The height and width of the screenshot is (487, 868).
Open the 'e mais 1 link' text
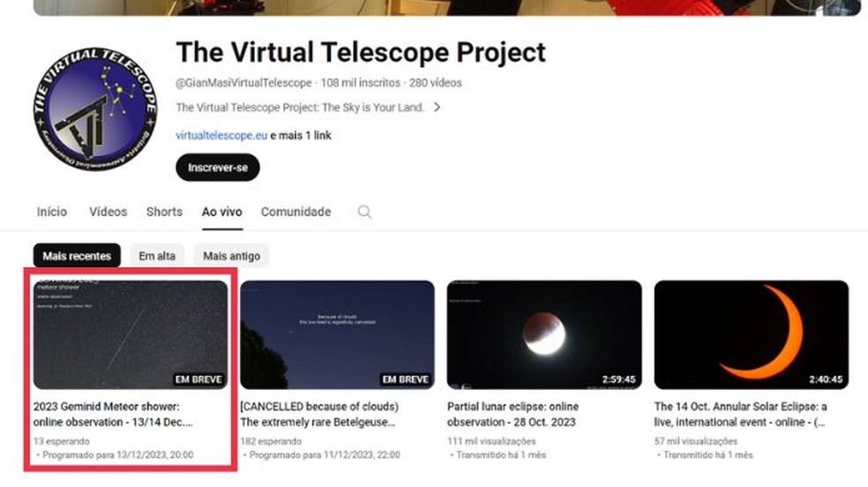301,136
